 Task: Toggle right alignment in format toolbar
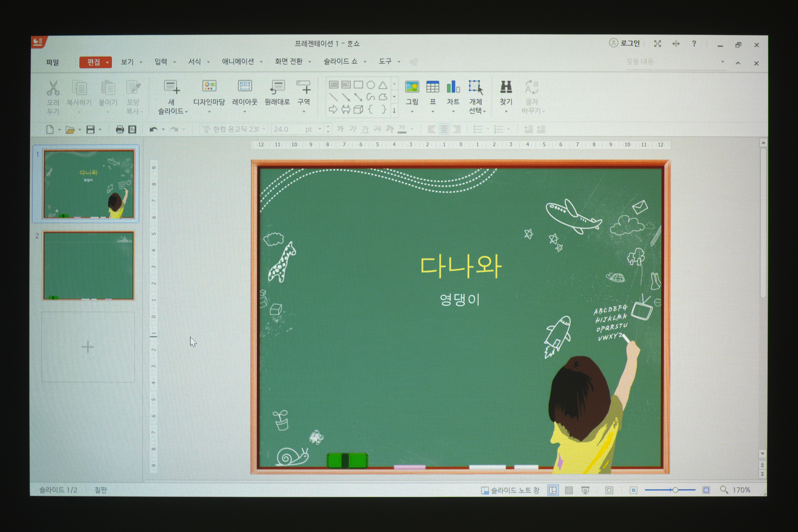point(457,129)
